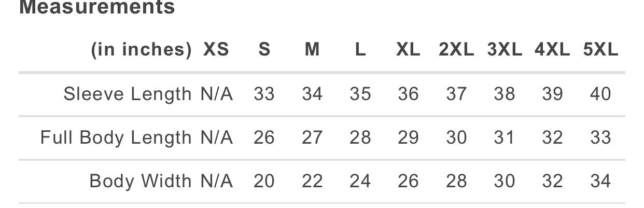The height and width of the screenshot is (208, 644).
Task: Click the Sleeve Length row label
Action: pyautogui.click(x=128, y=94)
